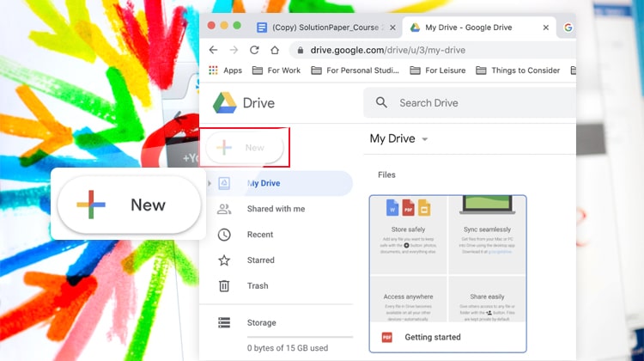Open the For Work bookmark folder
The height and width of the screenshot is (361, 644).
(276, 70)
